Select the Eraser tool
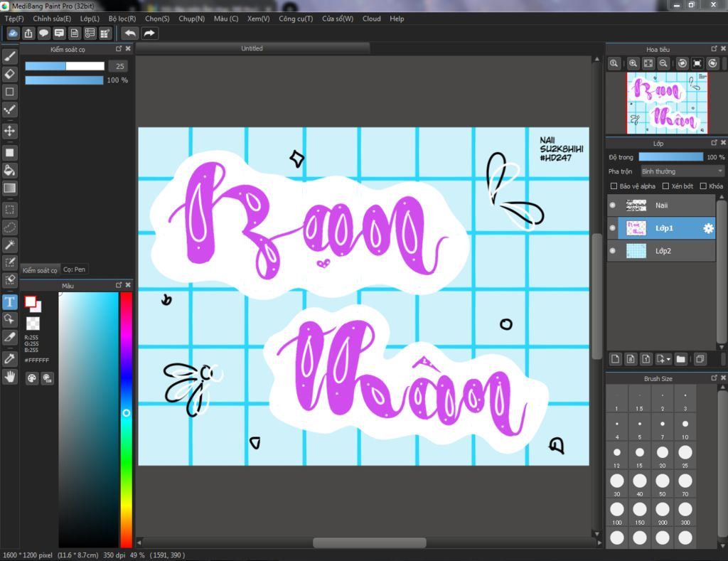 click(10, 74)
